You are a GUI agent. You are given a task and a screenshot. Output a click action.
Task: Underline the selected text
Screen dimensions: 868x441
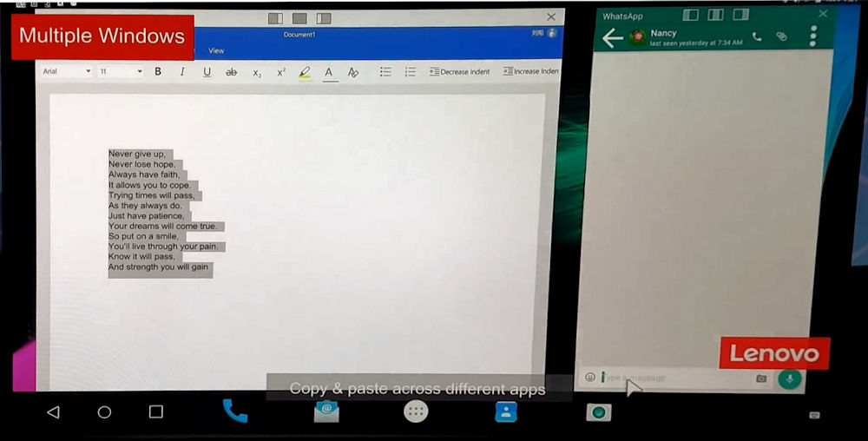click(207, 72)
